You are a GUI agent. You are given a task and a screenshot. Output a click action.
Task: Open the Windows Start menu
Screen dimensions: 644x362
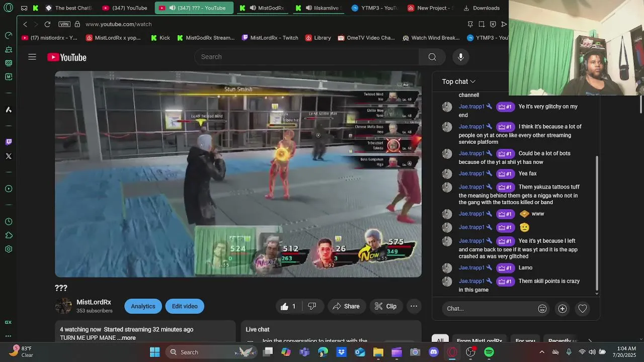[154, 352]
